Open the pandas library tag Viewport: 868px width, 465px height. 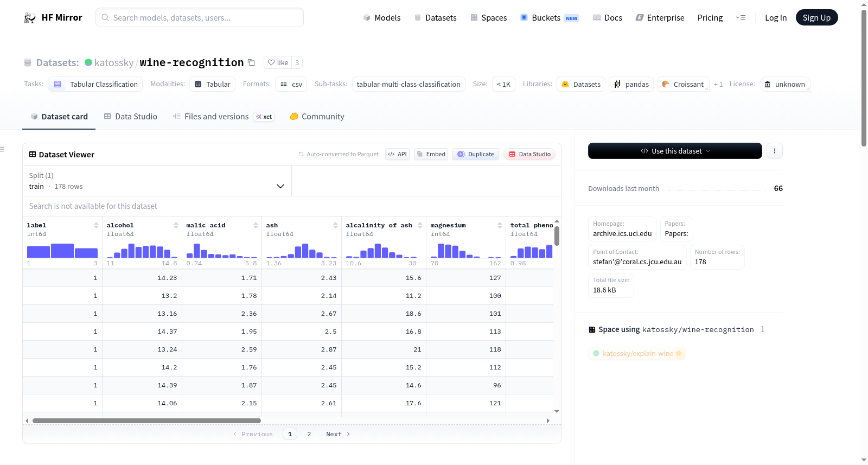631,84
